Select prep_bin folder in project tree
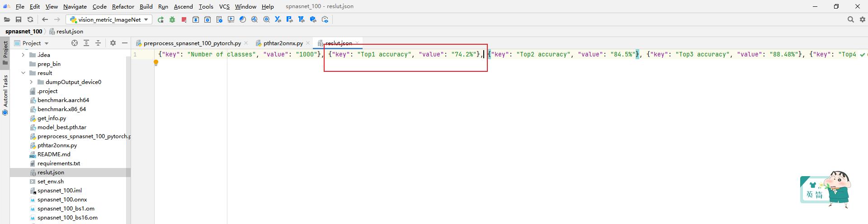The height and width of the screenshot is (224, 868). pyautogui.click(x=49, y=64)
